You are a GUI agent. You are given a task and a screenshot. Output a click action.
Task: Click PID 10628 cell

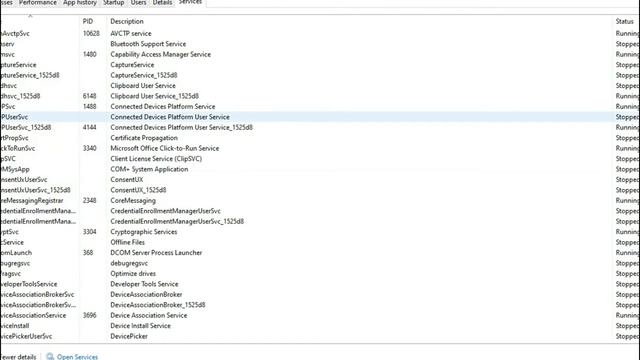point(91,33)
